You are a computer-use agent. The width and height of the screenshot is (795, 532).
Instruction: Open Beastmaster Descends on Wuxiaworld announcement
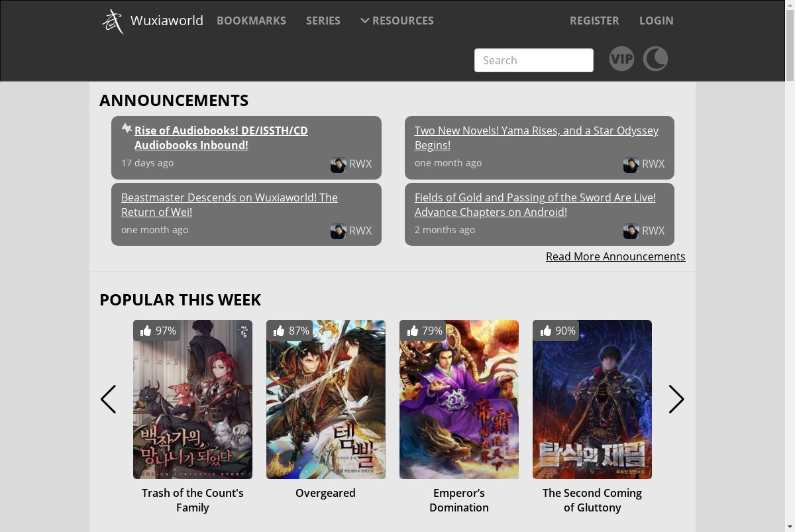(x=229, y=205)
